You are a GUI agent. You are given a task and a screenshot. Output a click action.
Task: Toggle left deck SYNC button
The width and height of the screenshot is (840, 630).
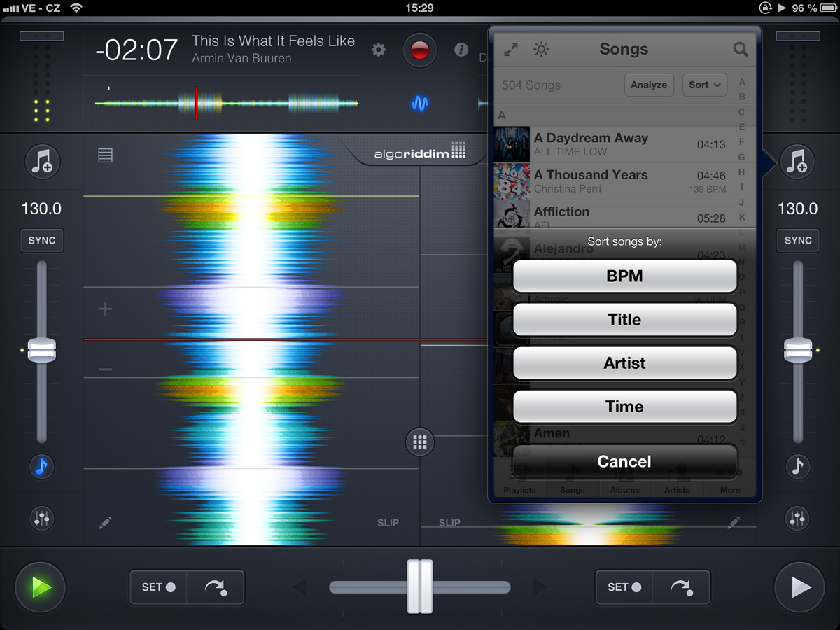[42, 240]
